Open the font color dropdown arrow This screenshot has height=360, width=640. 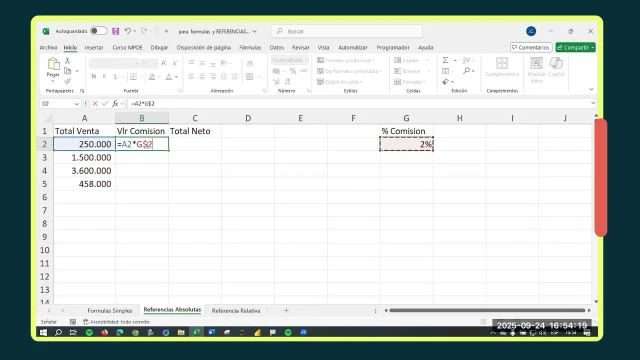point(176,76)
